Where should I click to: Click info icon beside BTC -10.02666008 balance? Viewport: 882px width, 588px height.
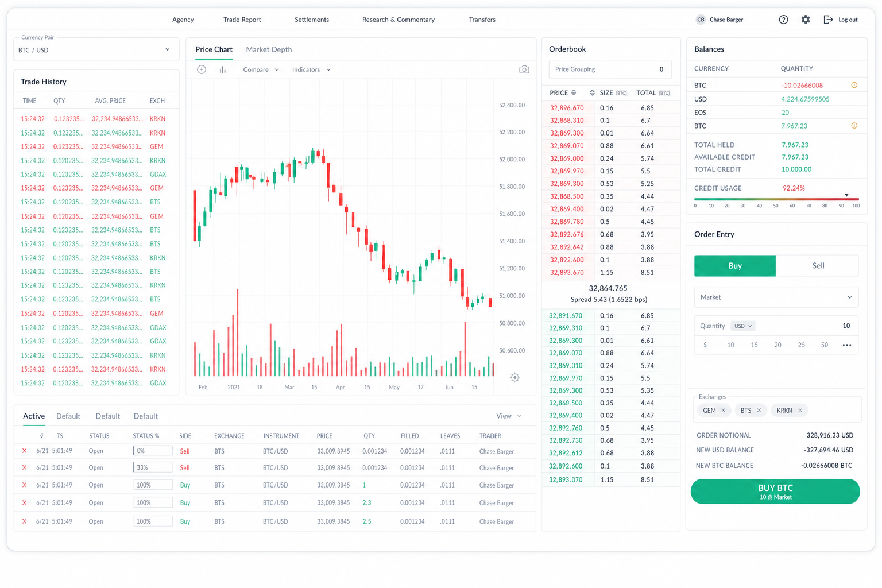coord(854,85)
